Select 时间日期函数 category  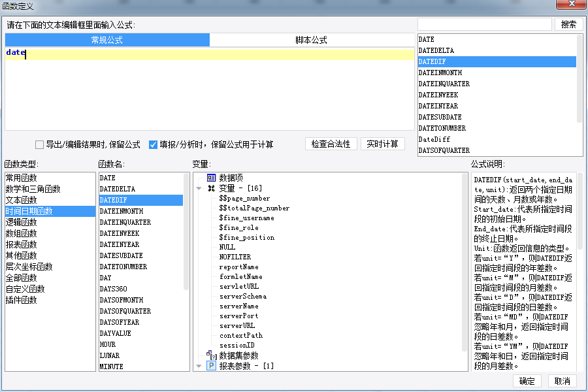50,211
